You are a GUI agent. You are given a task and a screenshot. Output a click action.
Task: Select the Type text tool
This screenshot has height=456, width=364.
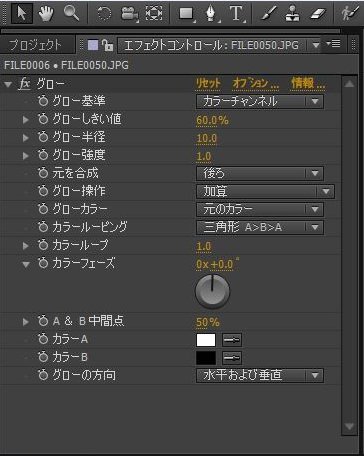236,14
